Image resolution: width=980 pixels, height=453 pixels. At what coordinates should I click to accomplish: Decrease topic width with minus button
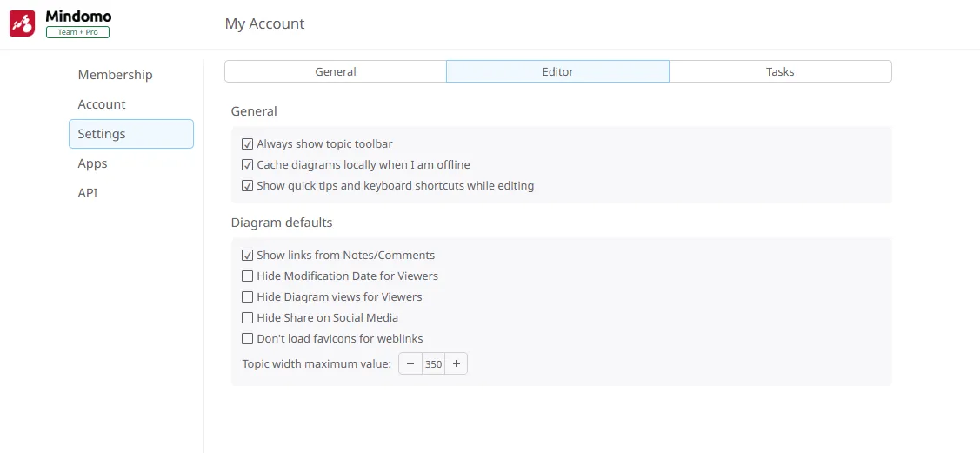410,364
